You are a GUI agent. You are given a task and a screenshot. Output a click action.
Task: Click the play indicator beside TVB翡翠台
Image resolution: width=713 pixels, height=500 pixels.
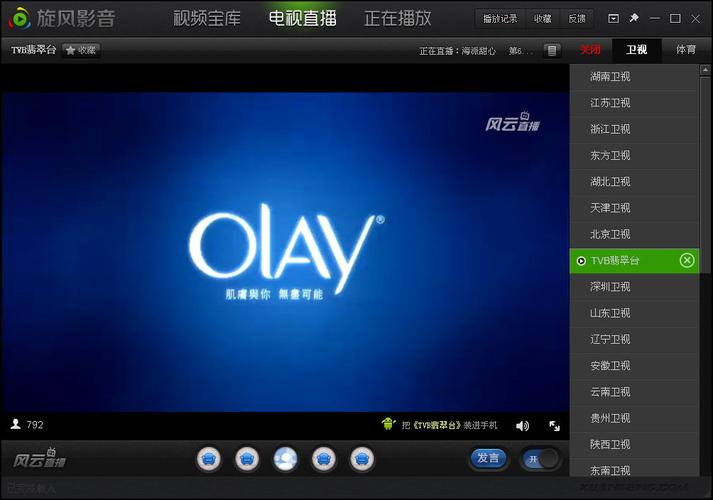[x=581, y=261]
